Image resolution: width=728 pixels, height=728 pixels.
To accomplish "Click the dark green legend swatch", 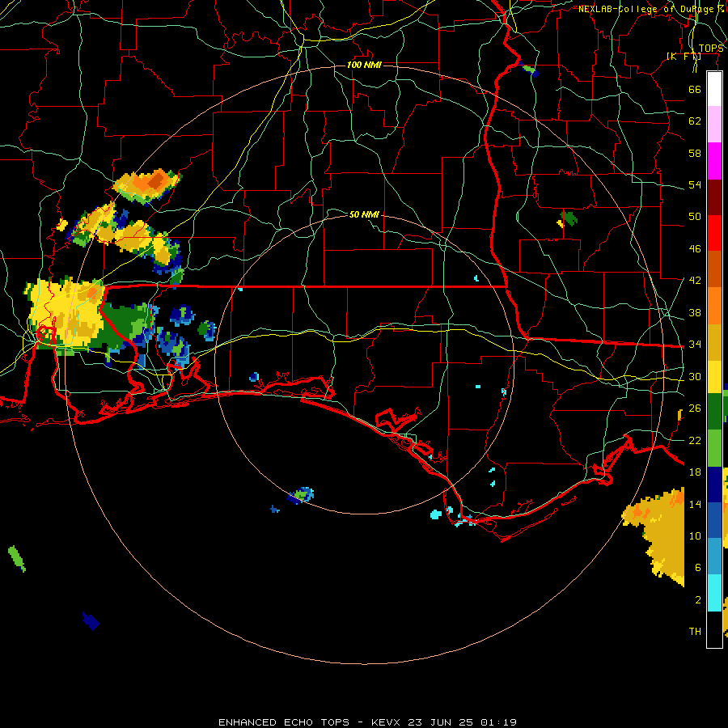I will (x=714, y=412).
